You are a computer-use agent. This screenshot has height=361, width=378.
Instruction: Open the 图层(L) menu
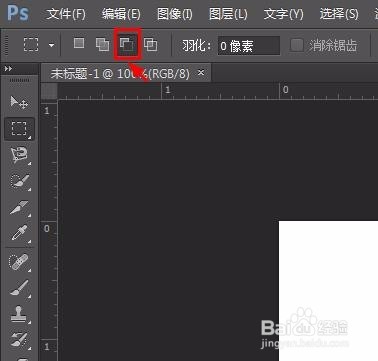coord(228,14)
